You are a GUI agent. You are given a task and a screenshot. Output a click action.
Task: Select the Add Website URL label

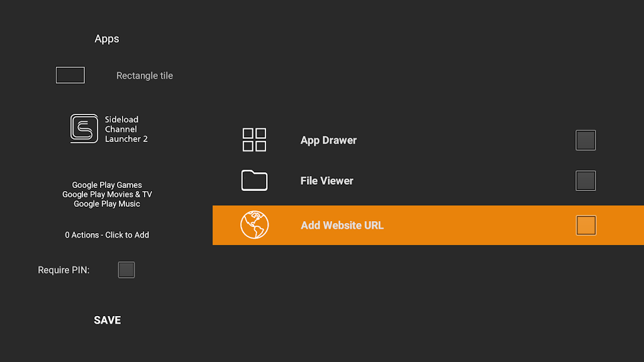pos(342,226)
